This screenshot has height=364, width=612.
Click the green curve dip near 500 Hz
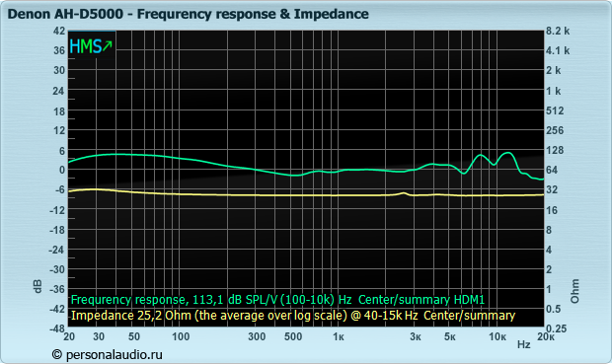pyautogui.click(x=295, y=176)
